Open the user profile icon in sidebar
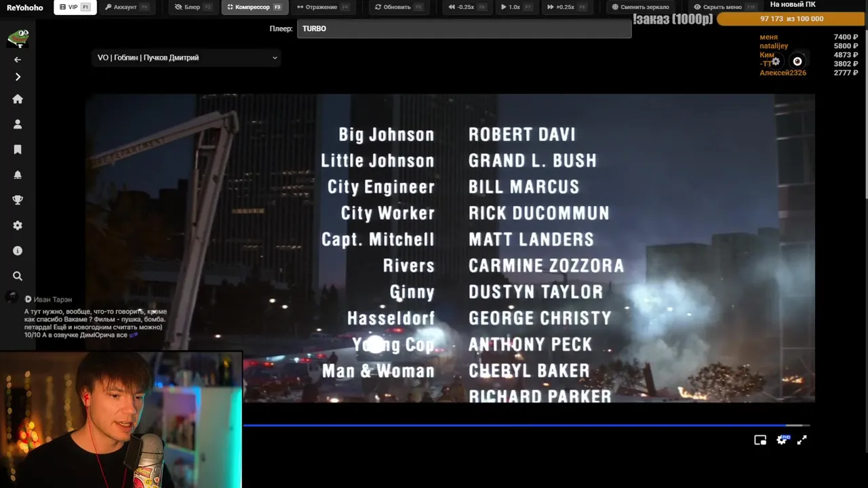868x488 pixels. (x=18, y=124)
